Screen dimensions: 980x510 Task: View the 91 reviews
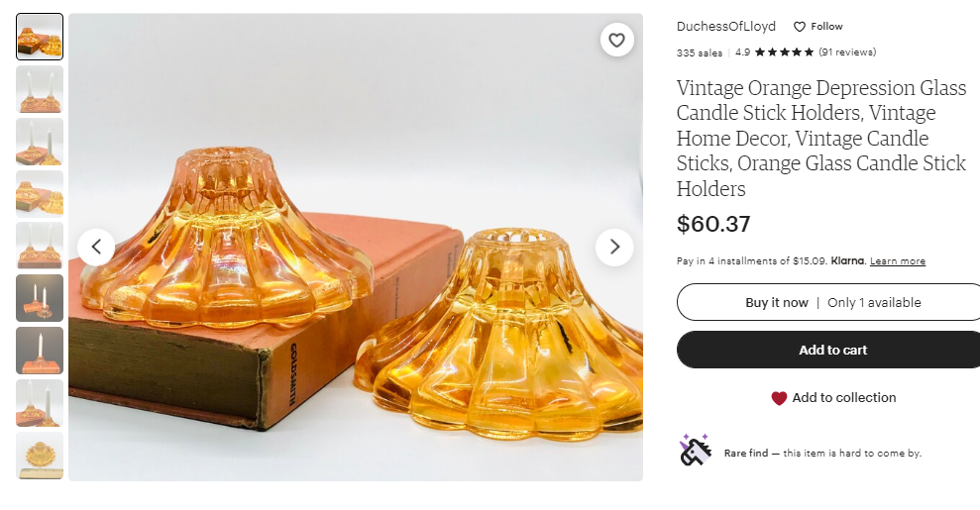[847, 52]
